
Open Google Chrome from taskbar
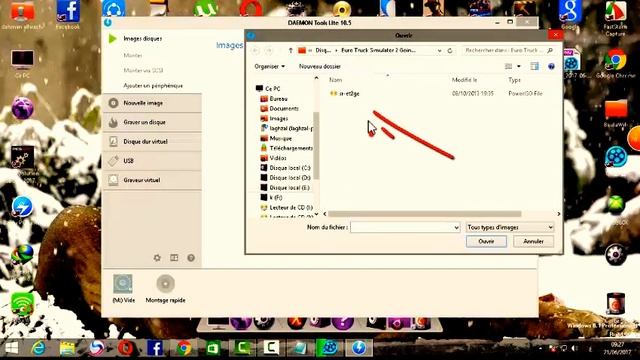point(184,348)
